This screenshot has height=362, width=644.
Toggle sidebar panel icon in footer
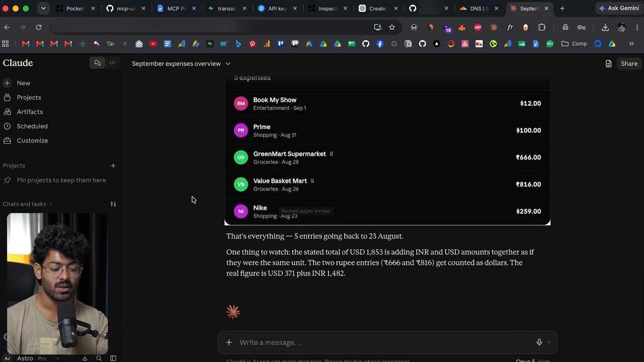pyautogui.click(x=113, y=358)
